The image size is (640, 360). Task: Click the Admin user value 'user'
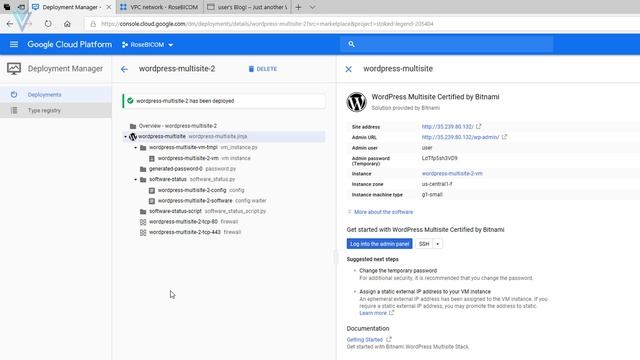tap(427, 148)
